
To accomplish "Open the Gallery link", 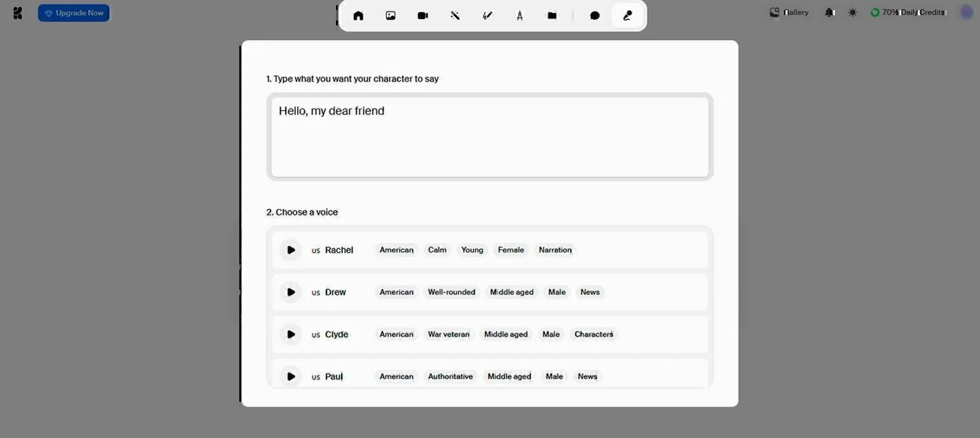I will pyautogui.click(x=789, y=13).
